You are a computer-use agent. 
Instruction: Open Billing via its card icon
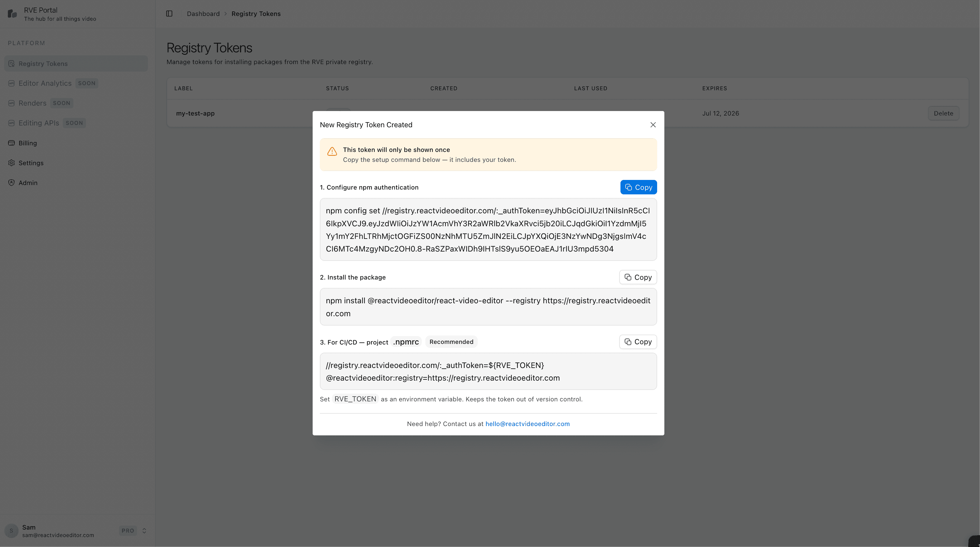click(11, 143)
